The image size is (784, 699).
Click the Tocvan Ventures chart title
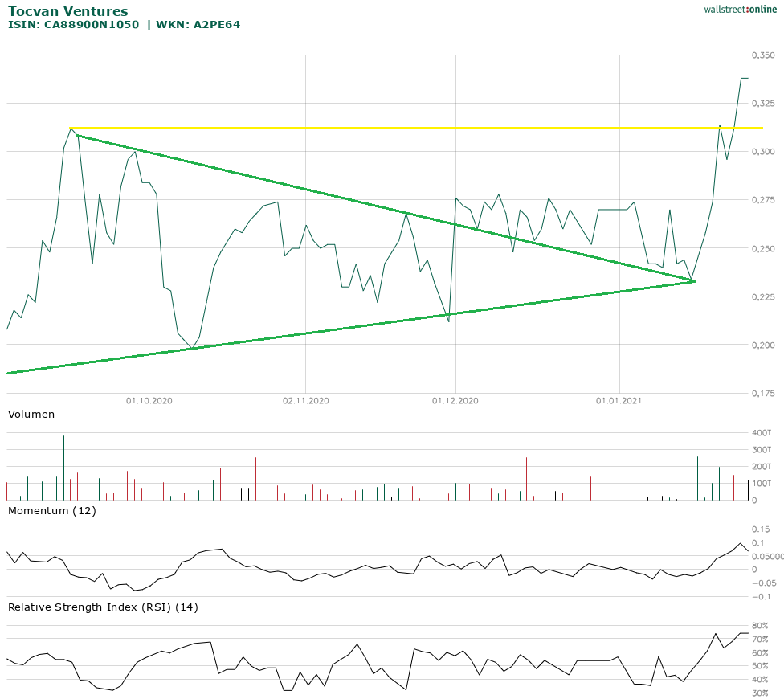(68, 11)
